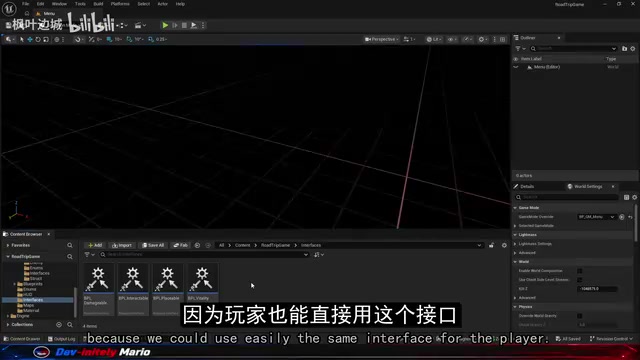
Task: Open the Help menu
Action: tap(180, 4)
